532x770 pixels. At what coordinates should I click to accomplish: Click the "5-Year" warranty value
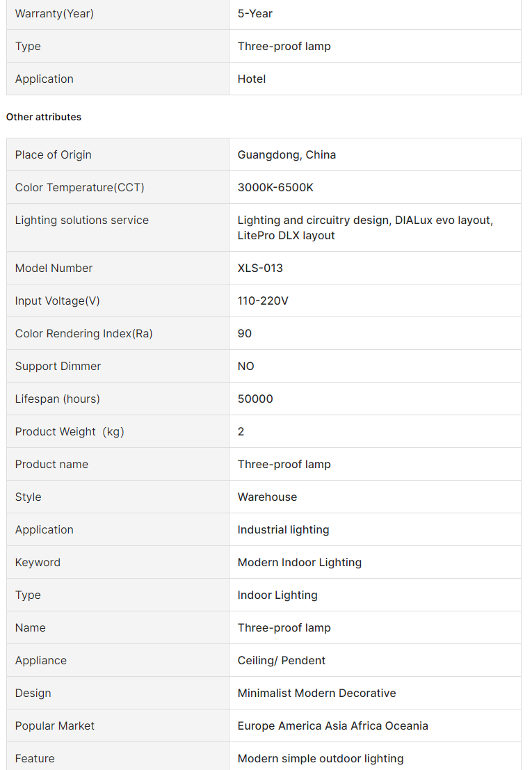(x=255, y=13)
